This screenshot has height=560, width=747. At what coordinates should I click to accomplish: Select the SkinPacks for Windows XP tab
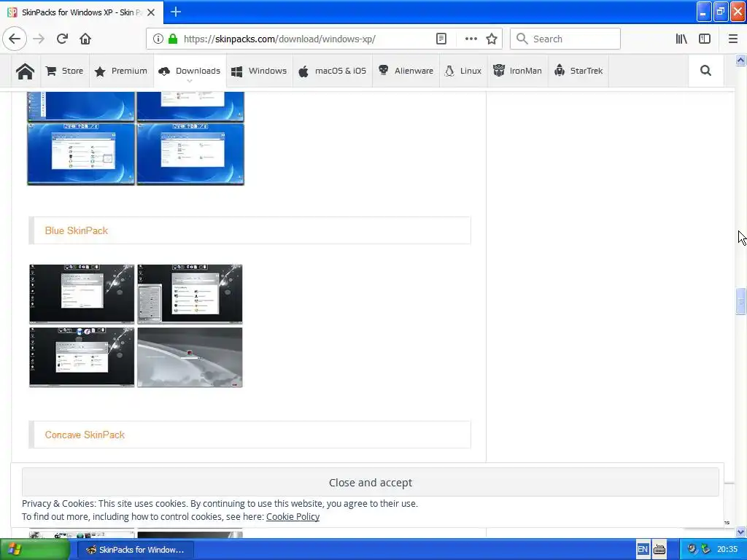82,12
